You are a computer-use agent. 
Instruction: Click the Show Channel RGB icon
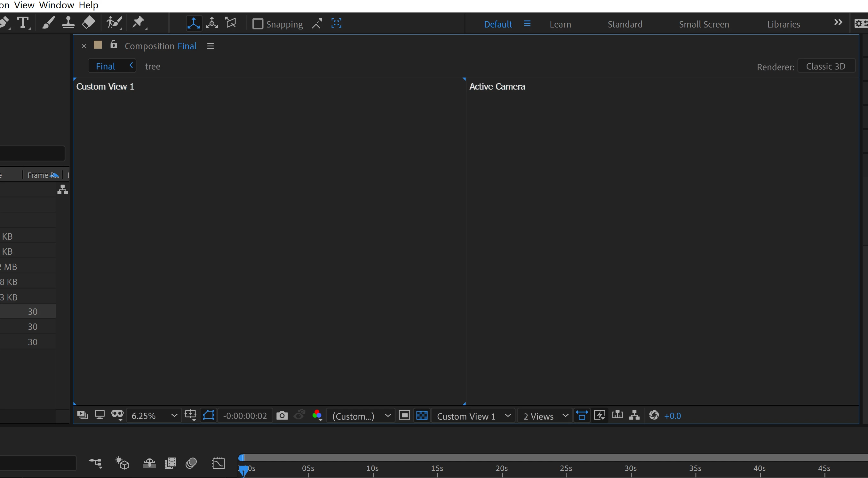tap(317, 415)
